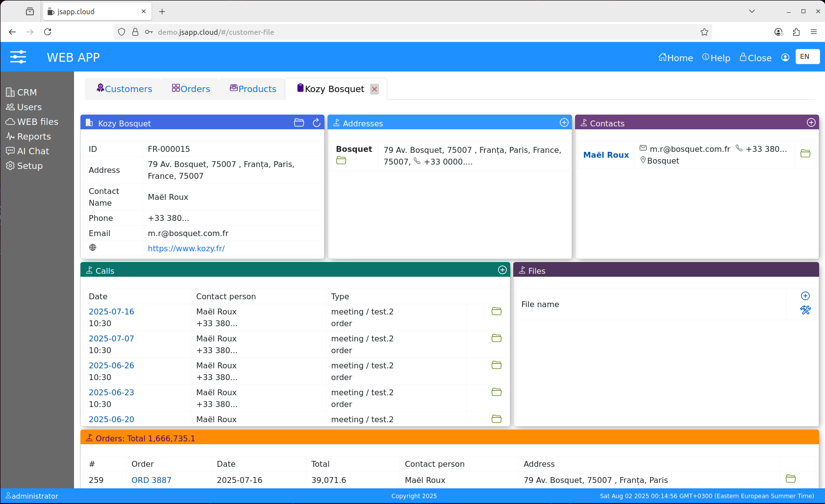Switch to the Orders tab

(191, 89)
